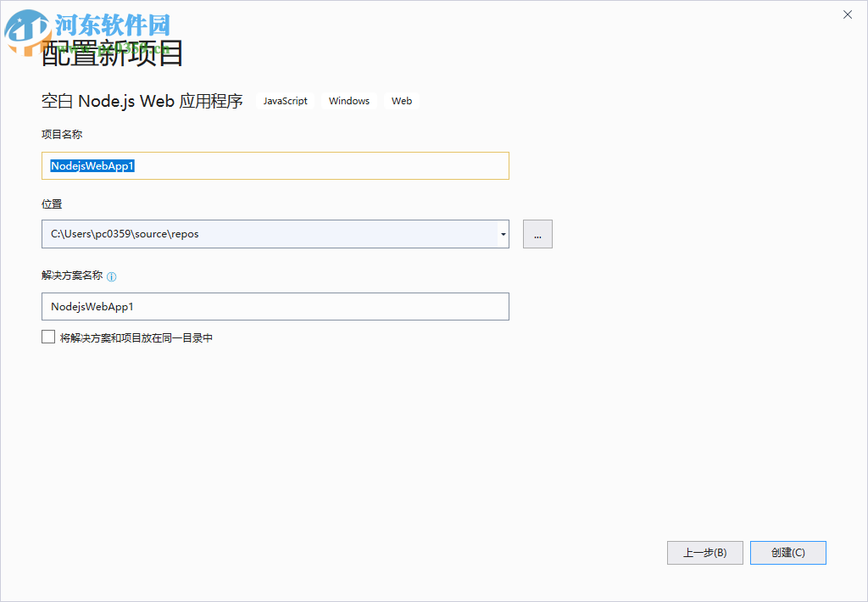Click the 空白 Node.js Web 应用程序 title
The height and width of the screenshot is (602, 868).
(142, 100)
